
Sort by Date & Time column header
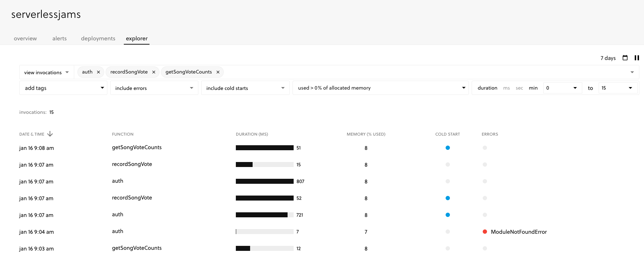(x=32, y=134)
